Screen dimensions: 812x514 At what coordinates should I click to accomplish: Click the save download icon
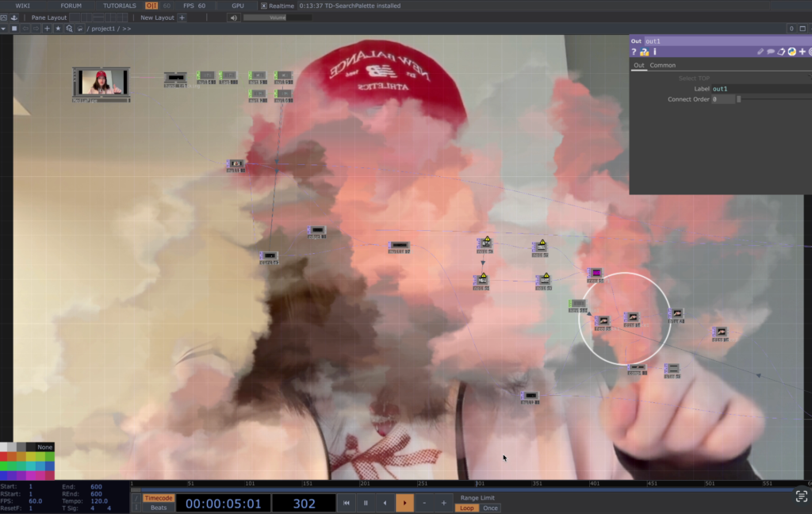[x=14, y=17]
